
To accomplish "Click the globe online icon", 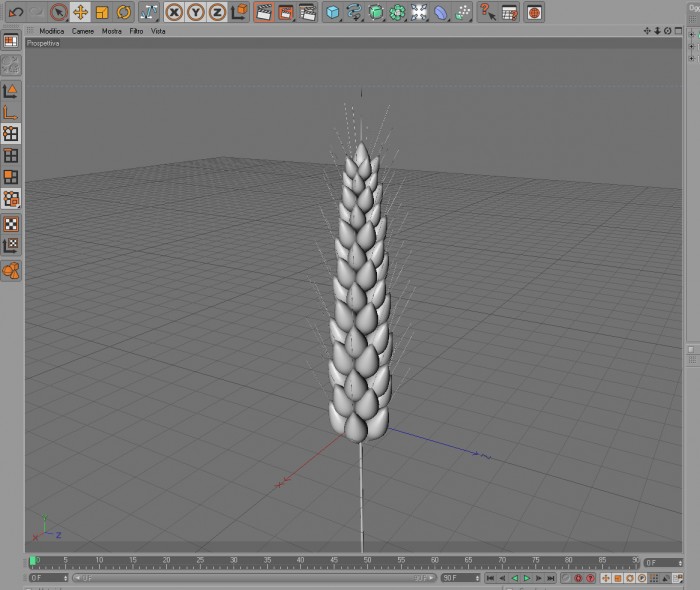I will point(534,12).
